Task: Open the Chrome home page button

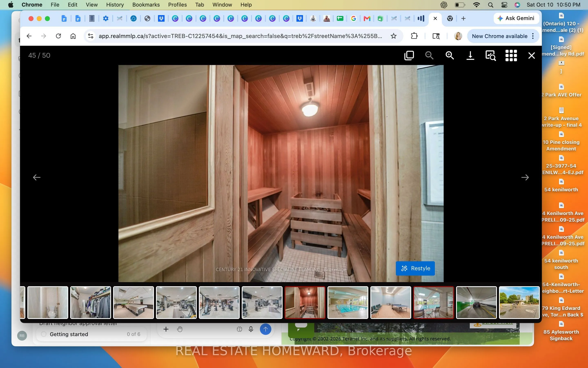Action: [x=73, y=36]
